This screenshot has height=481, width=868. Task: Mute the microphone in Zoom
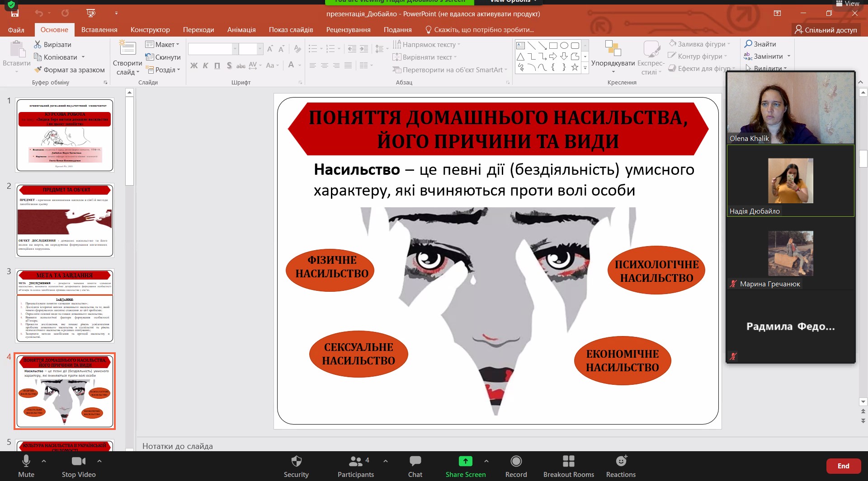coord(26,466)
